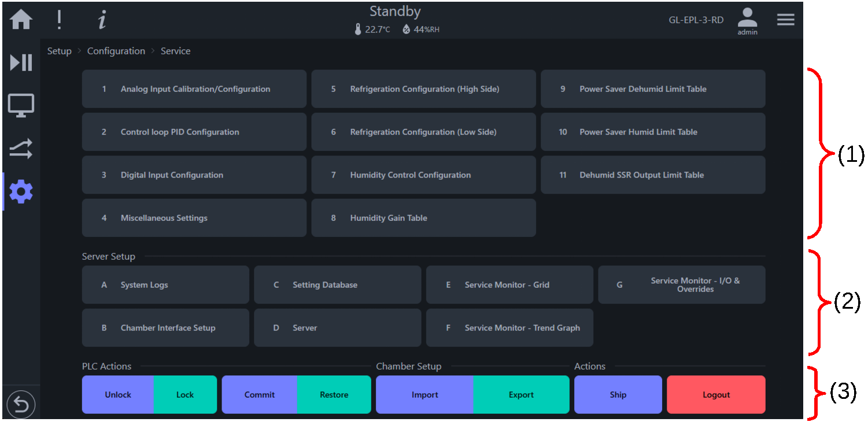The height and width of the screenshot is (422, 868).
Task: Click the back arrow circle icon
Action: click(x=21, y=405)
